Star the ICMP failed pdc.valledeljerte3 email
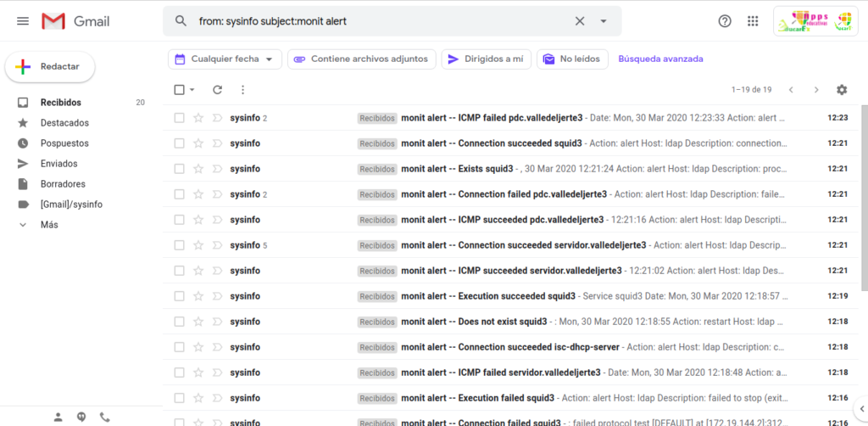Screen dimensions: 868x426 [198, 118]
